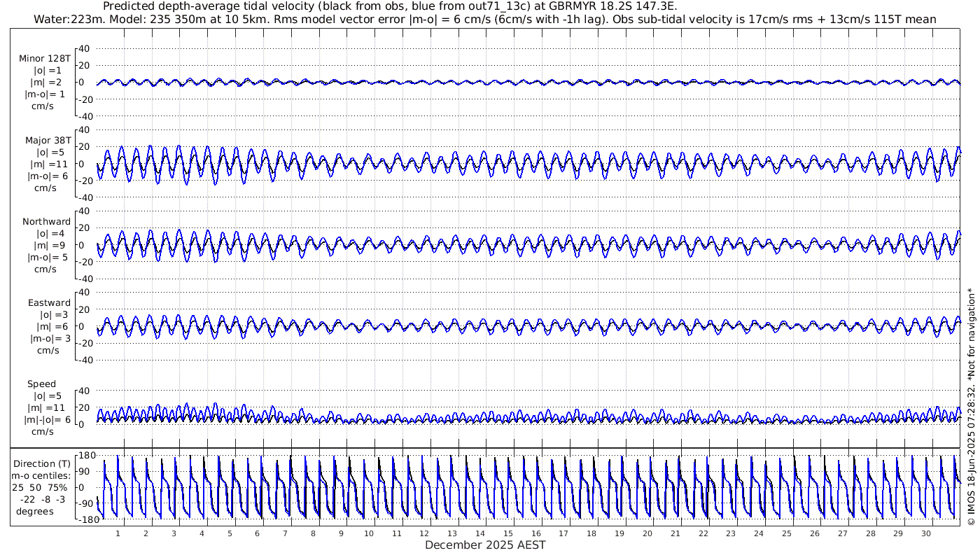
Task: Click "|o| =4" under Northward
Action: click(x=50, y=234)
